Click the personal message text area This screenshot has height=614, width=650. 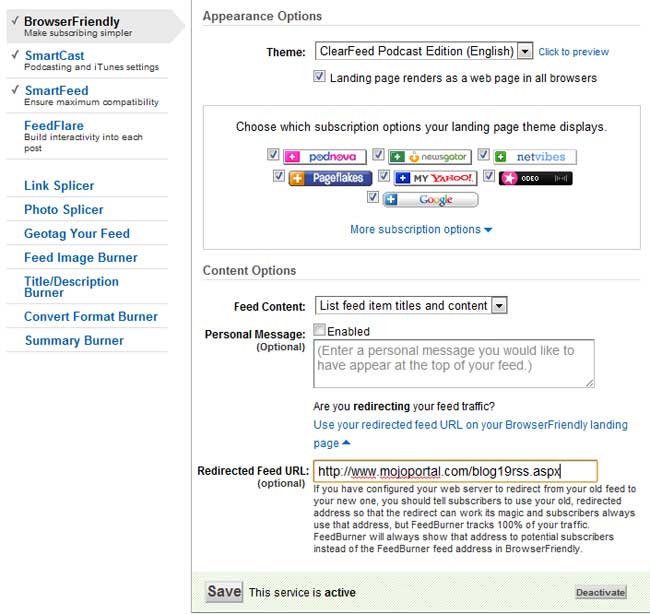point(454,363)
